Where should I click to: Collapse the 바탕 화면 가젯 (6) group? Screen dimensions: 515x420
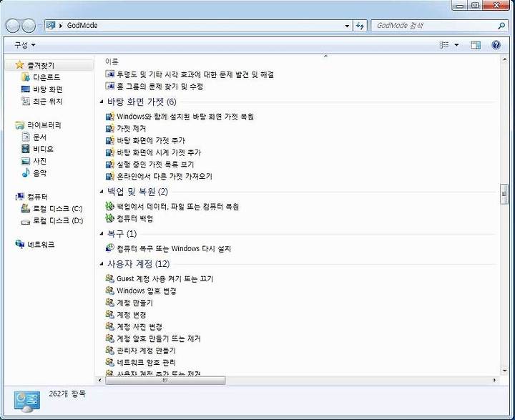coord(102,102)
